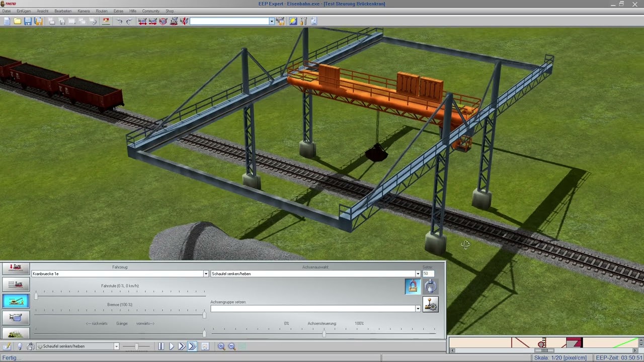This screenshot has width=644, height=362.
Task: Click the locomotive icon before the toolbar combo box
Action: 174,21
